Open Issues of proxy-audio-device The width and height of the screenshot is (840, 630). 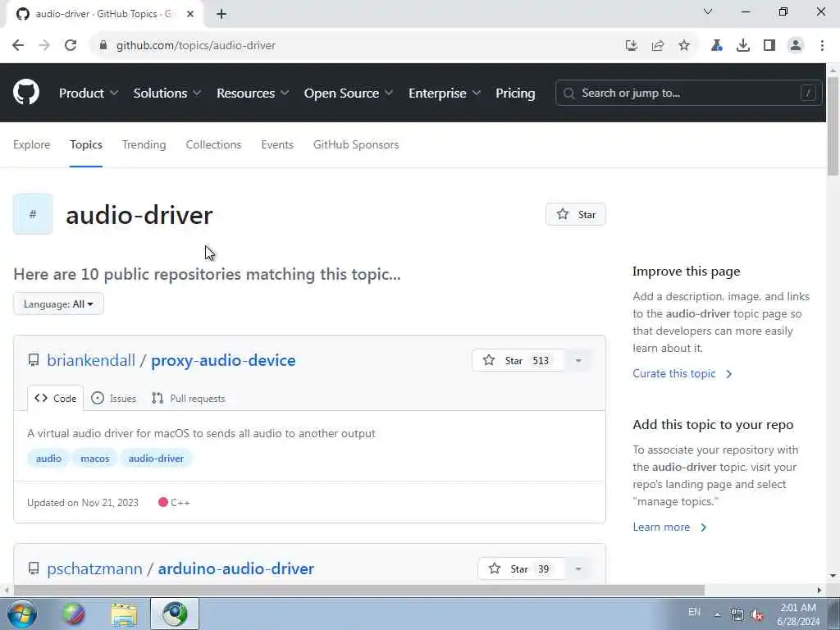tap(113, 398)
